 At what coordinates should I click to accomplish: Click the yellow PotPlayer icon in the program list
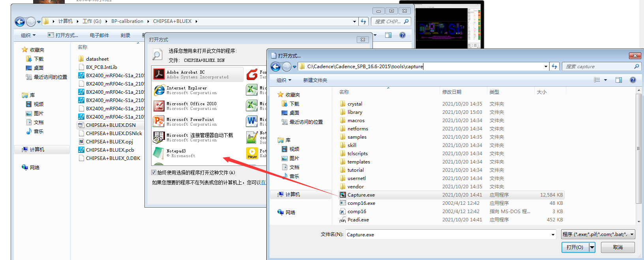252,153
